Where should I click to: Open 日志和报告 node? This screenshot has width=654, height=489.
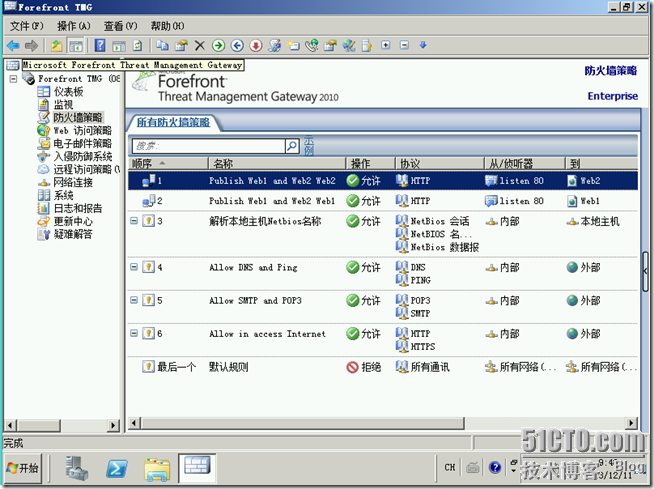coord(78,208)
